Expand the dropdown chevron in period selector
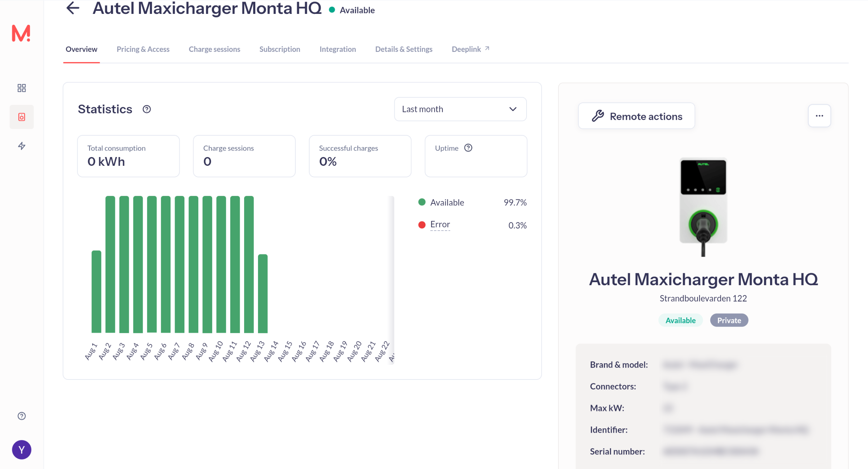This screenshot has width=868, height=469. pyautogui.click(x=513, y=109)
